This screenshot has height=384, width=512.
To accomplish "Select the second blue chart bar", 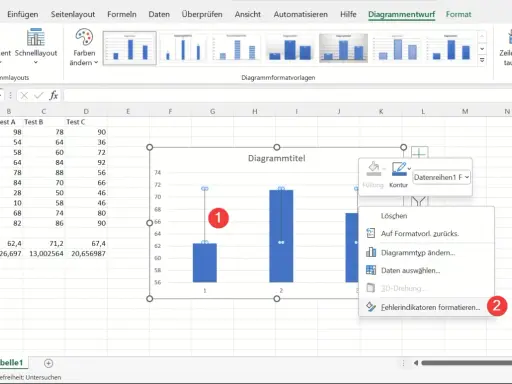I will pyautogui.click(x=281, y=236).
